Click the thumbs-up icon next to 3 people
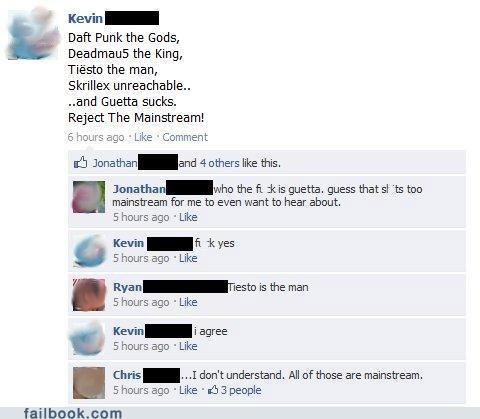Screen dimensions: 480x419 pos(213,390)
